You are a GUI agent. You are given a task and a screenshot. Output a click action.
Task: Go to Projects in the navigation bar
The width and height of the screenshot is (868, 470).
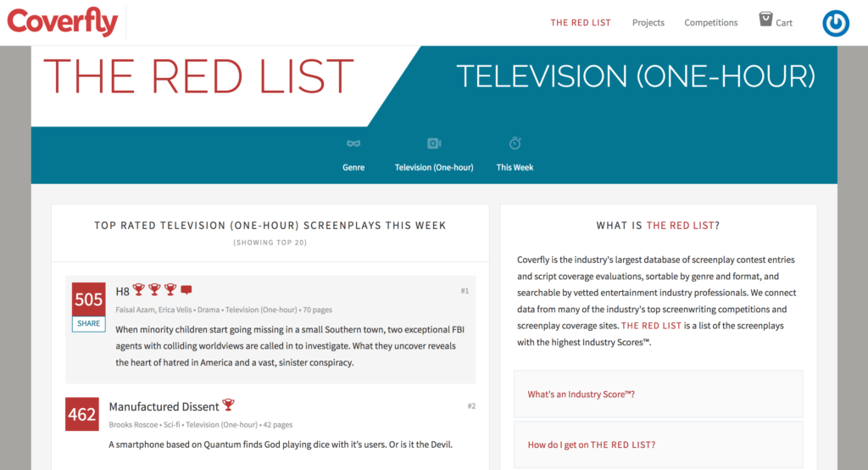click(648, 23)
